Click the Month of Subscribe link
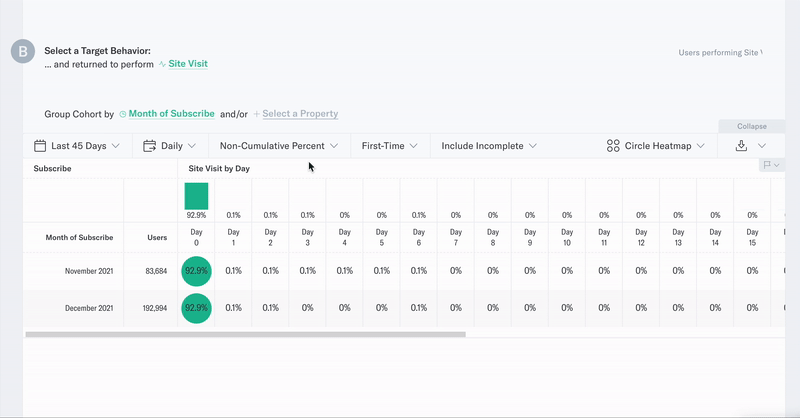Screen dimensions: 800x418 [171, 114]
